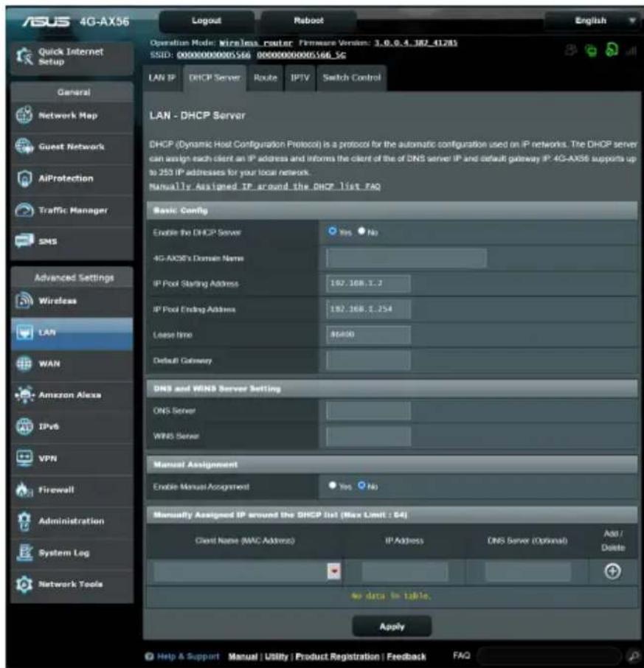Image resolution: width=644 pixels, height=668 pixels.
Task: Select the DHCP Server tab
Action: [215, 78]
